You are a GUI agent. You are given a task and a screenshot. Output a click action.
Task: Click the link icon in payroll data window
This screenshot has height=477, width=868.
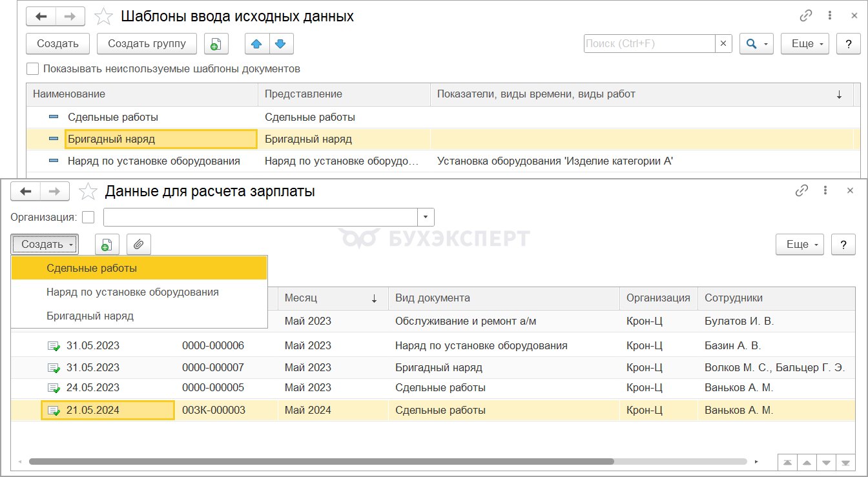click(x=801, y=191)
